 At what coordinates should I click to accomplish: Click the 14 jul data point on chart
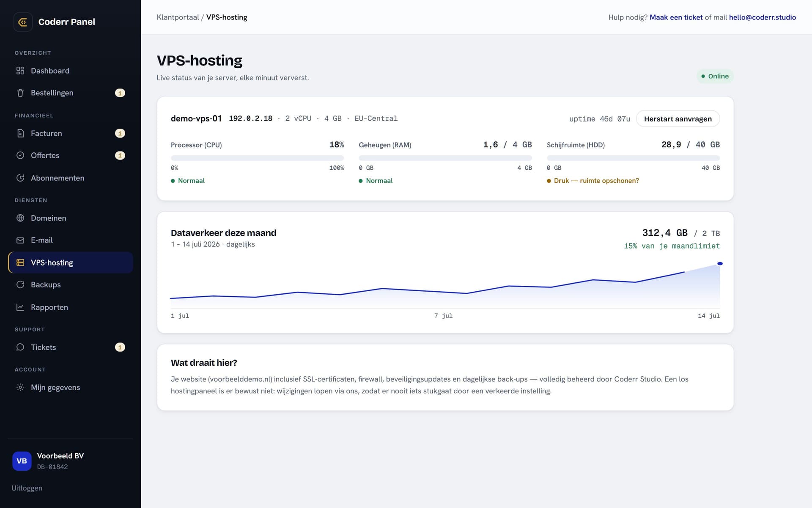(720, 264)
